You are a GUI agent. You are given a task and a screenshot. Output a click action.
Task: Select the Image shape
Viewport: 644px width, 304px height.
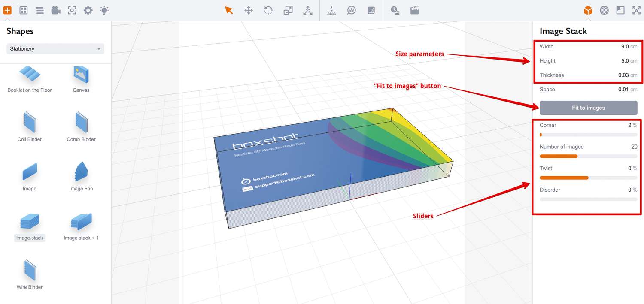(30, 177)
